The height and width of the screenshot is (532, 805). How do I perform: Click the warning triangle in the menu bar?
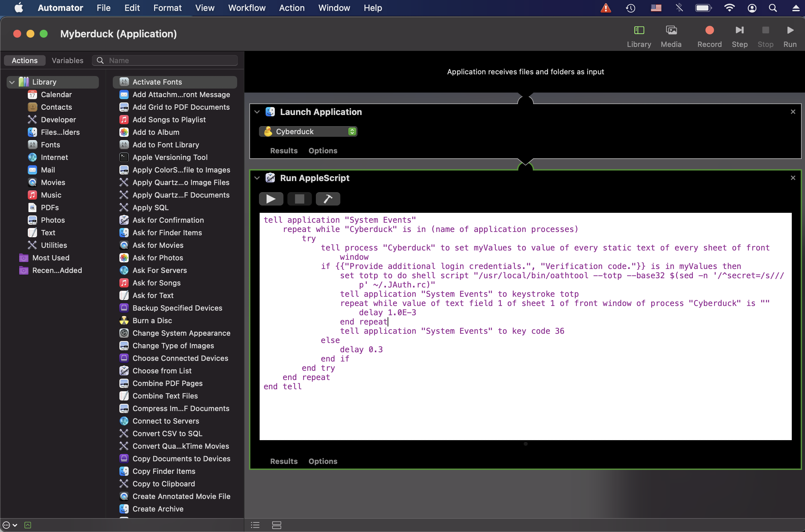tap(605, 8)
